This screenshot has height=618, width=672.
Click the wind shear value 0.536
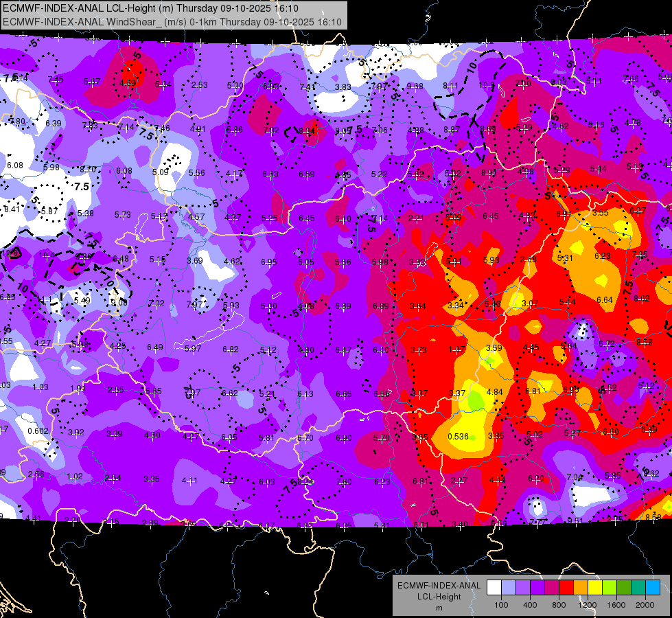[458, 437]
